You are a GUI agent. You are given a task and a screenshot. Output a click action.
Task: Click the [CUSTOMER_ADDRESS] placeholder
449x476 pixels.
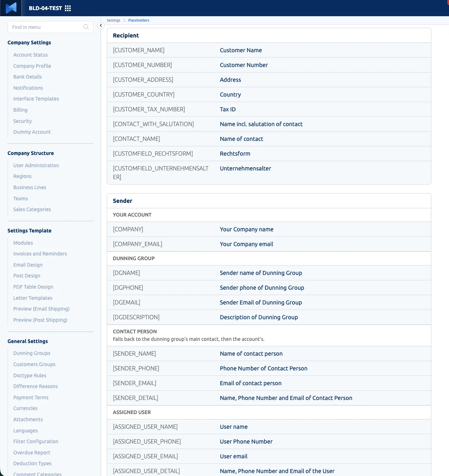coord(143,80)
